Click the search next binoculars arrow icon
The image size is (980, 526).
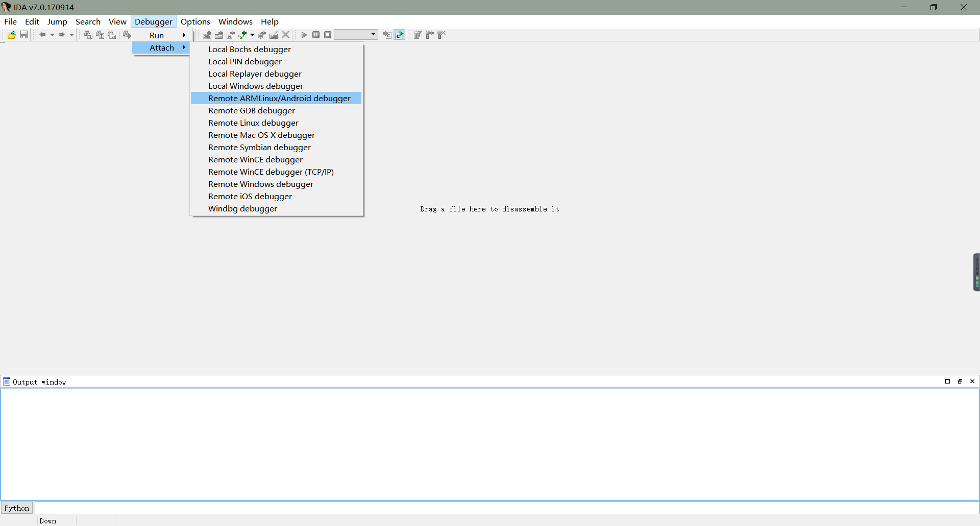127,35
